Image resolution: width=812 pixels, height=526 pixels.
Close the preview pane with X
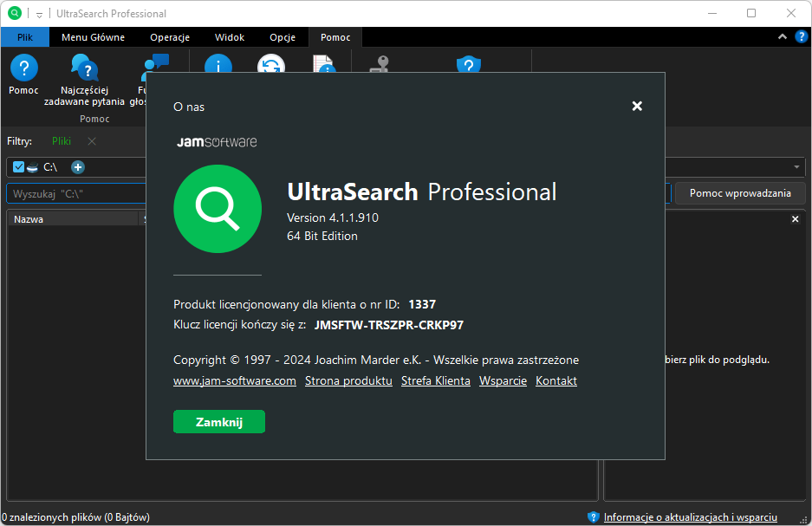[x=796, y=219]
